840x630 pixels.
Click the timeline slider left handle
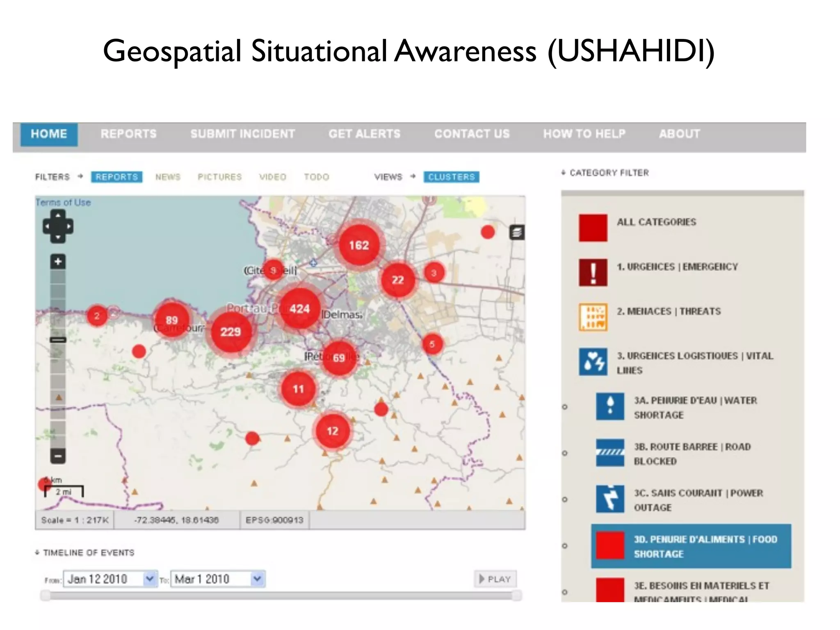pos(46,596)
